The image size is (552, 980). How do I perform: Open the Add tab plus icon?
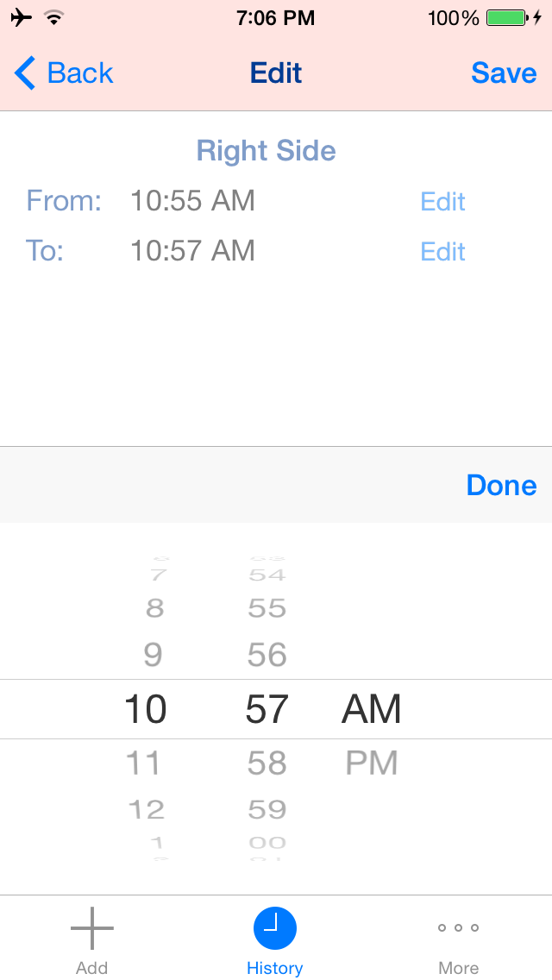(92, 928)
